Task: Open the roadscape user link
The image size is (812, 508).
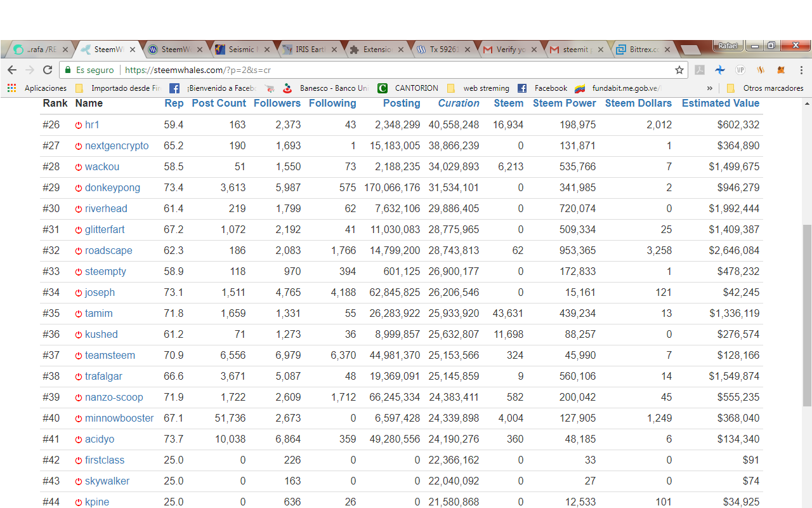Action: pos(108,251)
